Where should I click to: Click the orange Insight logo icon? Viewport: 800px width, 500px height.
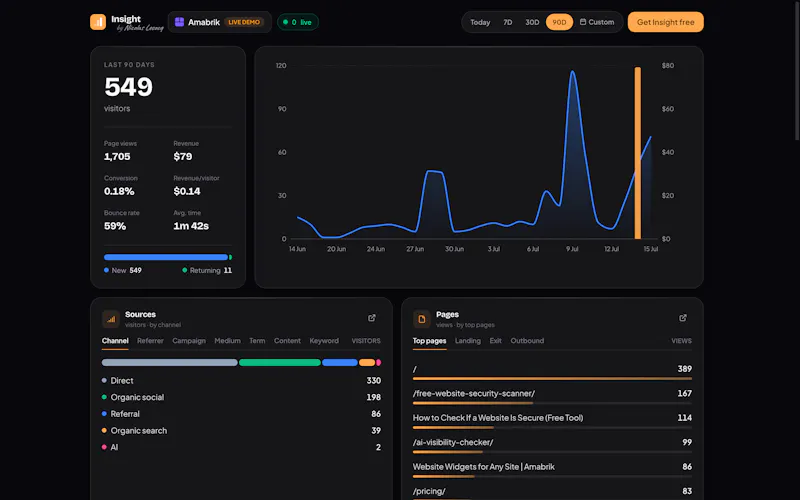[x=98, y=22]
